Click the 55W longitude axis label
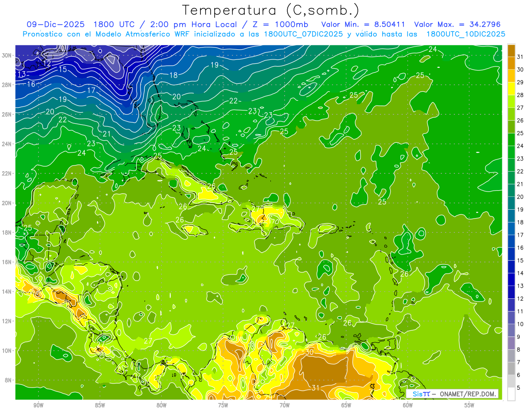 pos(469,405)
